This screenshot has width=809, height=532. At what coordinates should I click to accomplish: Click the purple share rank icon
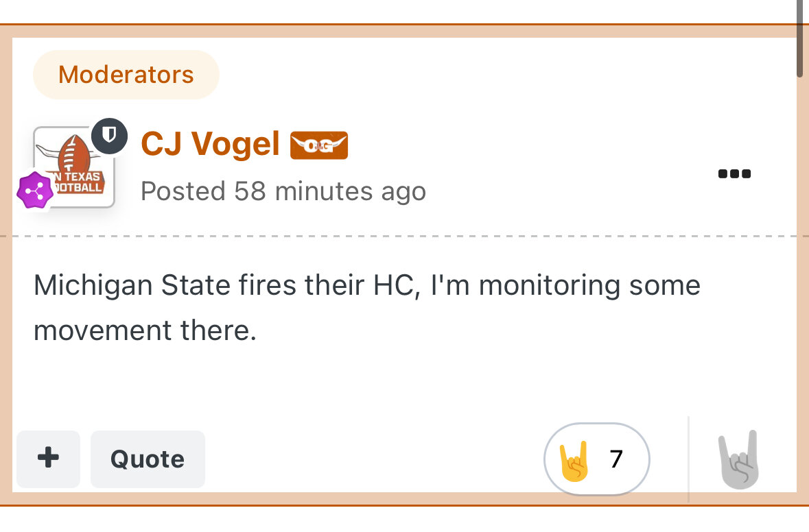click(x=34, y=192)
